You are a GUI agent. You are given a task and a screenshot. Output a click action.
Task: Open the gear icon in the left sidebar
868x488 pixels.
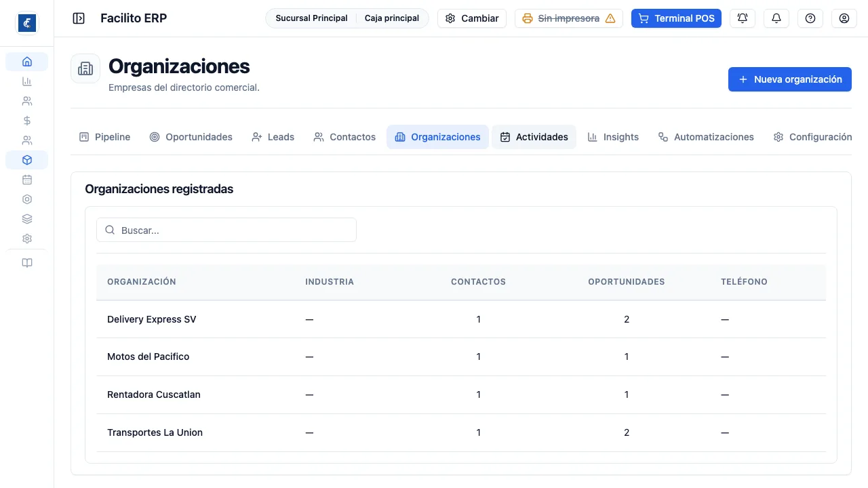pos(27,239)
